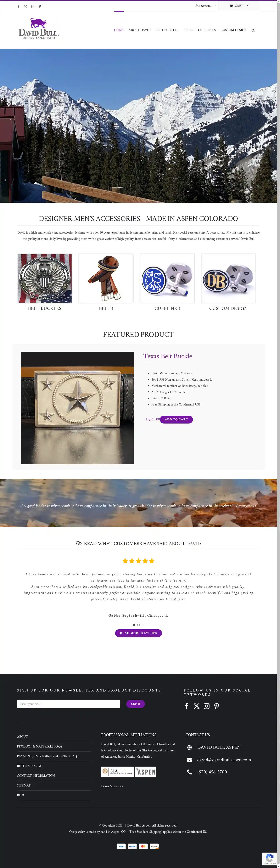Open Pinterest icon in top bar

40,7
